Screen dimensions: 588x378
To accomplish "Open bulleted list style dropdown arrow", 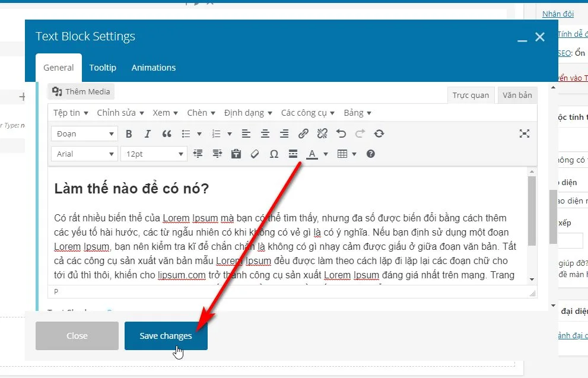I will click(199, 134).
